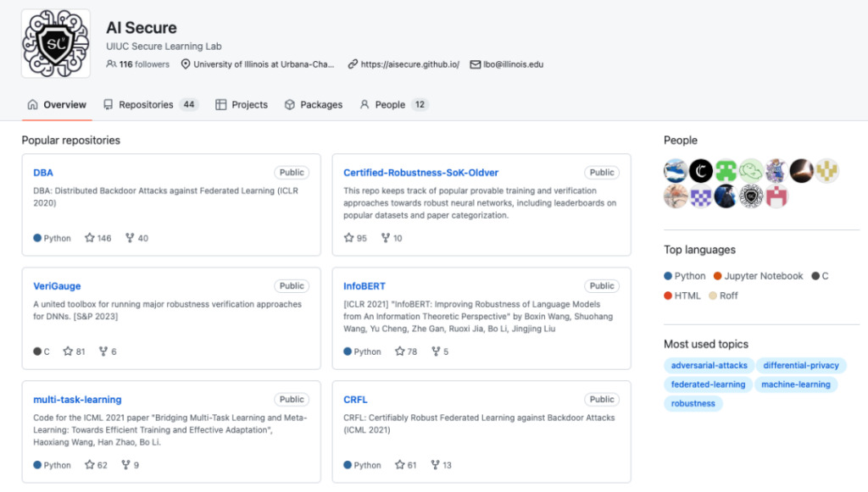Select the federated-learning topic tag
This screenshot has height=492, width=868.
[x=708, y=384]
